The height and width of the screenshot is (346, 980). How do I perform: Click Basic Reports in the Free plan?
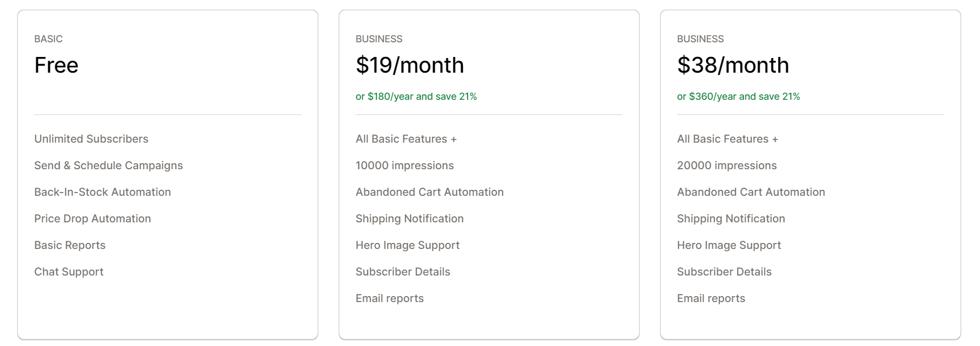coord(70,245)
